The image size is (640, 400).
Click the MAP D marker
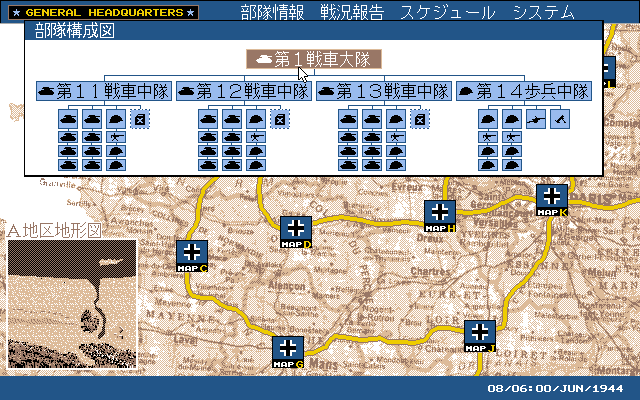pyautogui.click(x=296, y=232)
